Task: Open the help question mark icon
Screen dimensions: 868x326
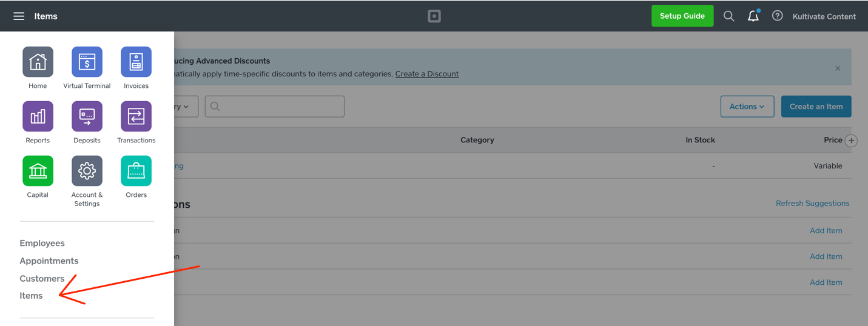Action: [777, 16]
